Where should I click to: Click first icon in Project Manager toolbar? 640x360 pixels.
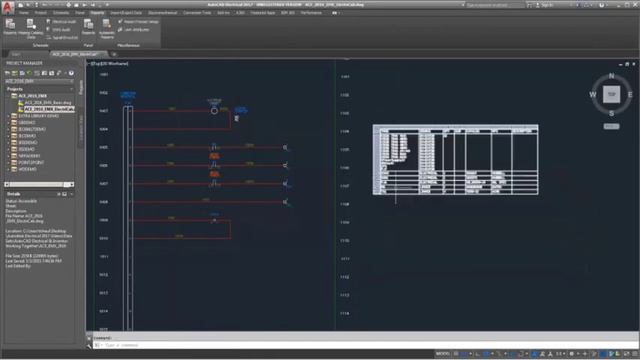click(7, 73)
